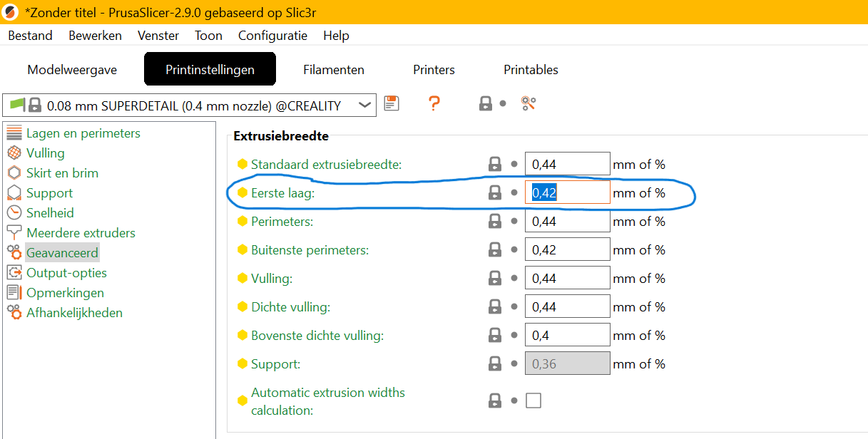Click the Vulling width input field
This screenshot has width=868, height=439.
click(x=568, y=278)
